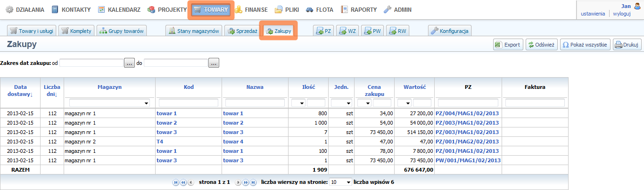Click the wyloguj logout link
This screenshot has width=644, height=190.
point(621,14)
